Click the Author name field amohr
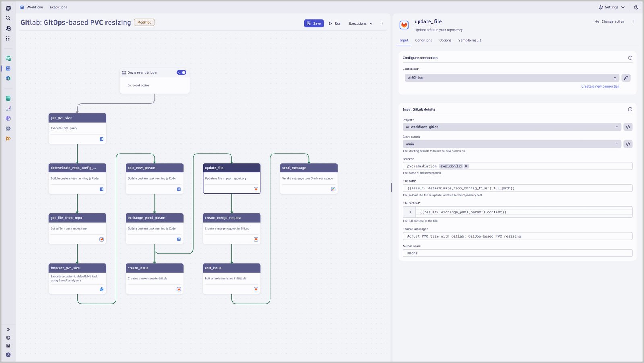 517,253
